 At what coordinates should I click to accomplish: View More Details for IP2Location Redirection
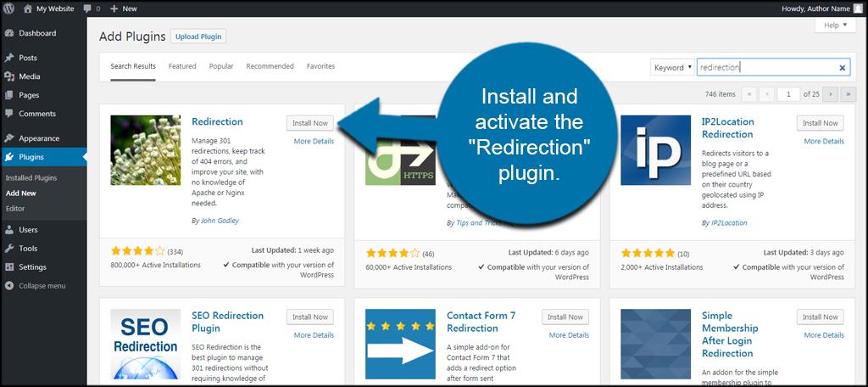[x=824, y=142]
